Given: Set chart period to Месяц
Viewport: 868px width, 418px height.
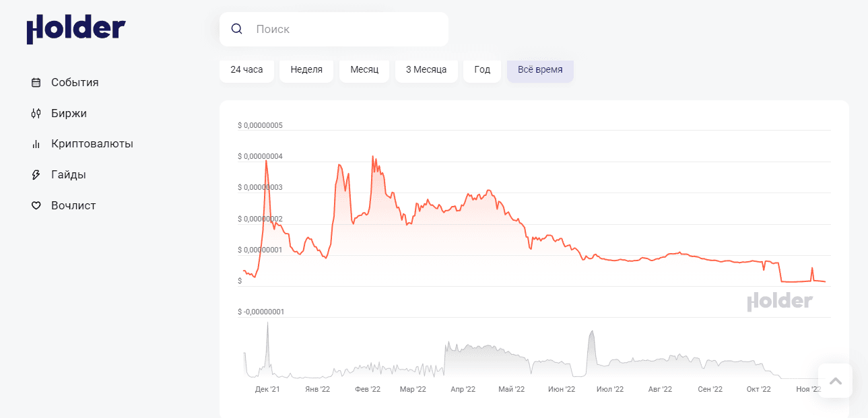Looking at the screenshot, I should tap(364, 69).
